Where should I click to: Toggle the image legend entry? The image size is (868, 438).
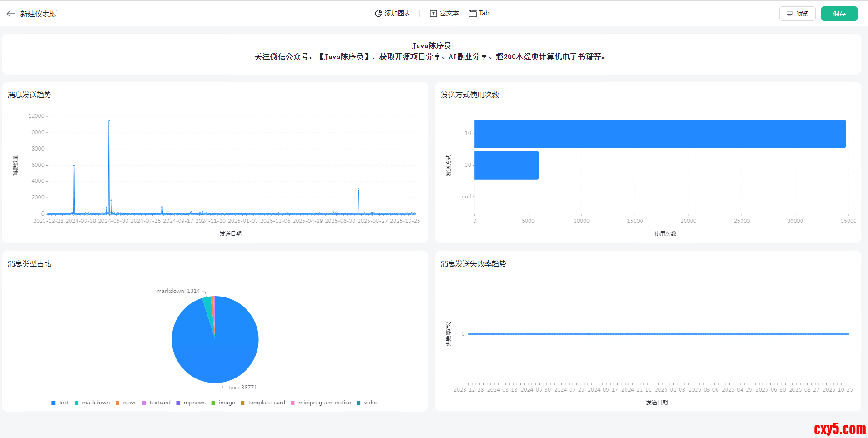[223, 403]
